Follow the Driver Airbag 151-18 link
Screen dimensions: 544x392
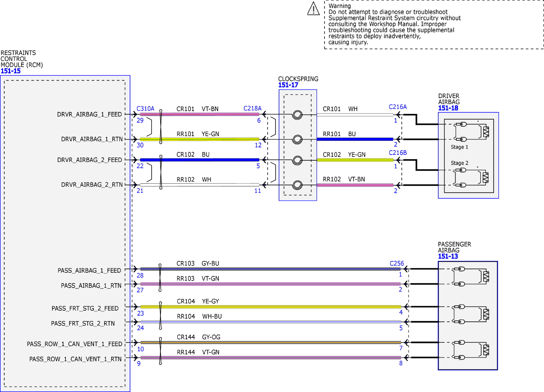pyautogui.click(x=448, y=108)
